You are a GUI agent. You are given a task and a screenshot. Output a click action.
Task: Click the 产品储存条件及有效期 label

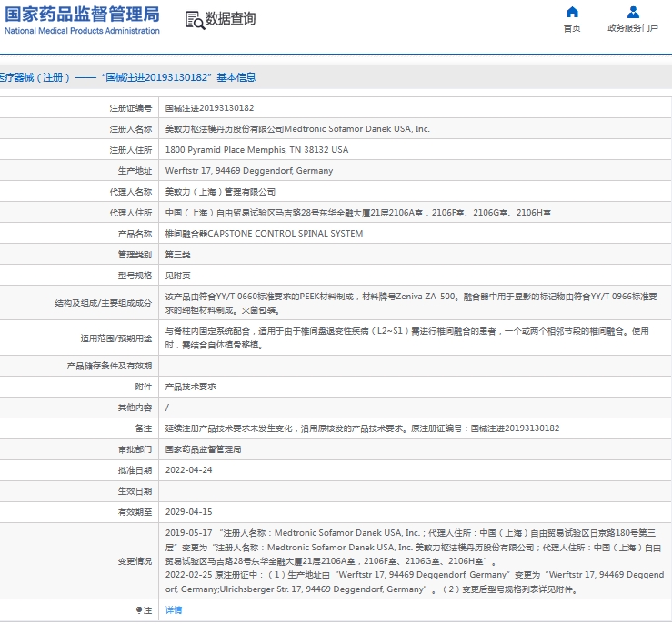tap(110, 366)
